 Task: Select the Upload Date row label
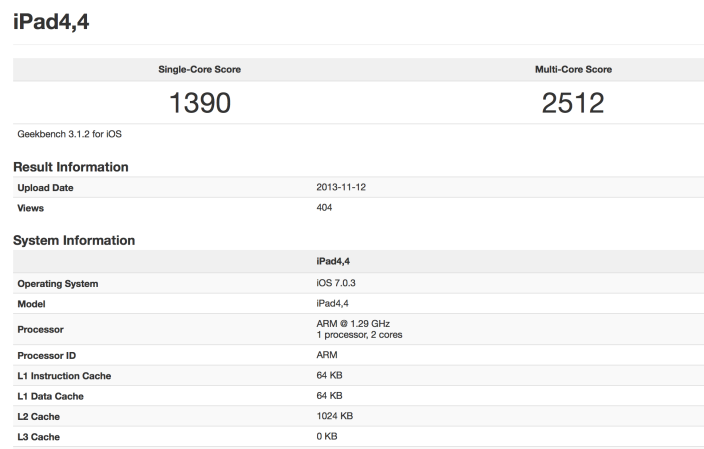(46, 188)
